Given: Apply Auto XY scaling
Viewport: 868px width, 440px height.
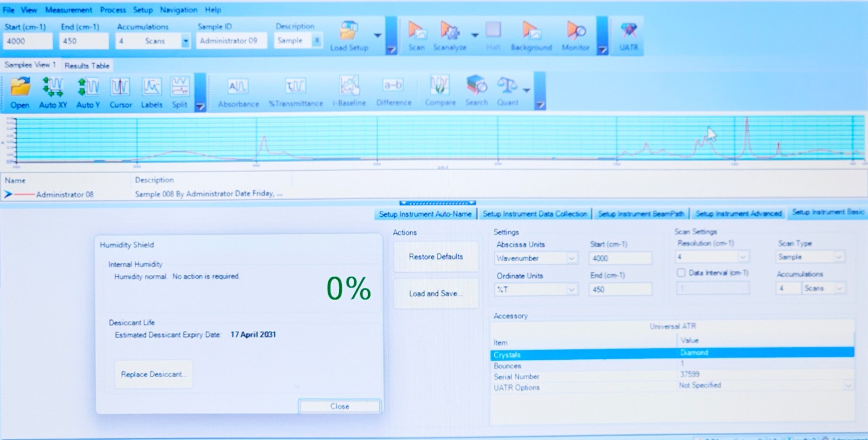Looking at the screenshot, I should pos(53,92).
